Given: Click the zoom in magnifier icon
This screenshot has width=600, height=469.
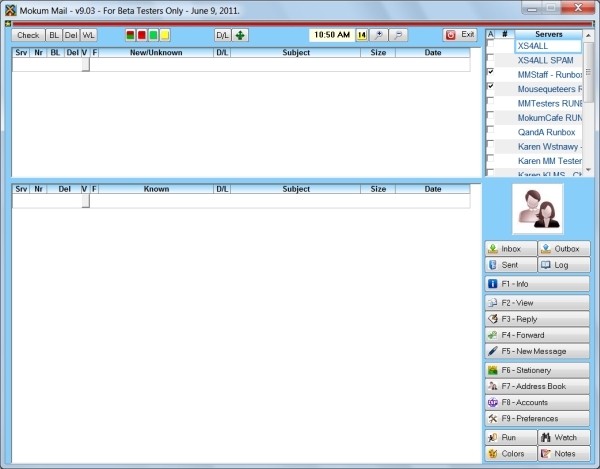Looking at the screenshot, I should point(378,35).
